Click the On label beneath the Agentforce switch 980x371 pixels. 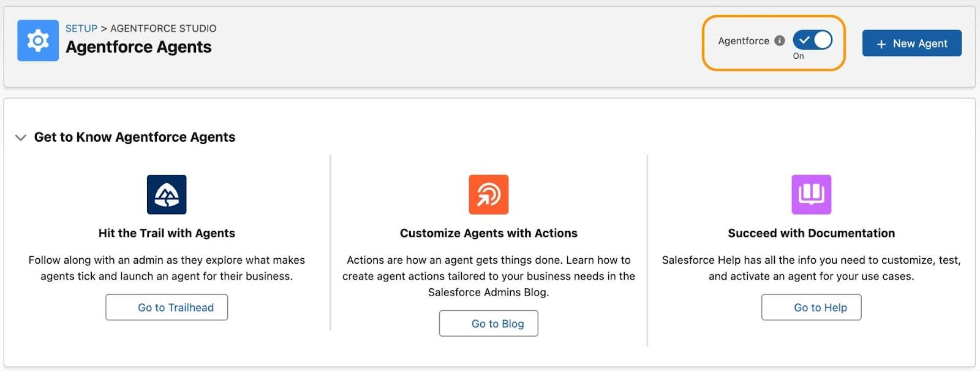798,56
